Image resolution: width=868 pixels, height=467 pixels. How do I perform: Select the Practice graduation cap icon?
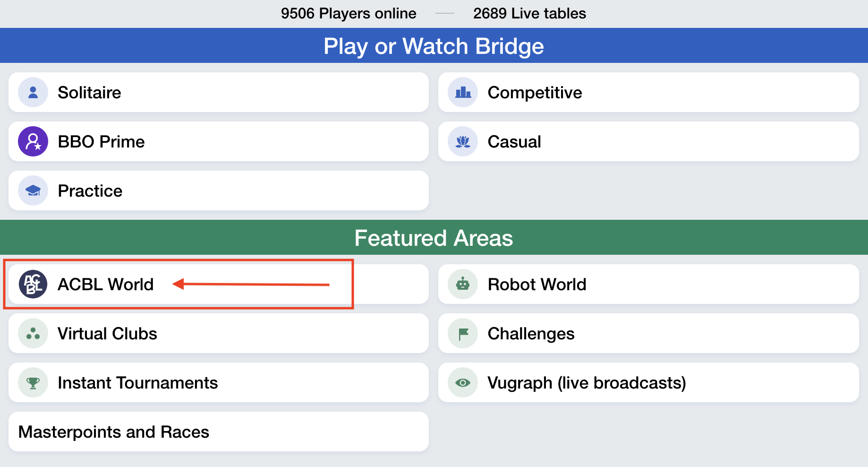(x=33, y=190)
